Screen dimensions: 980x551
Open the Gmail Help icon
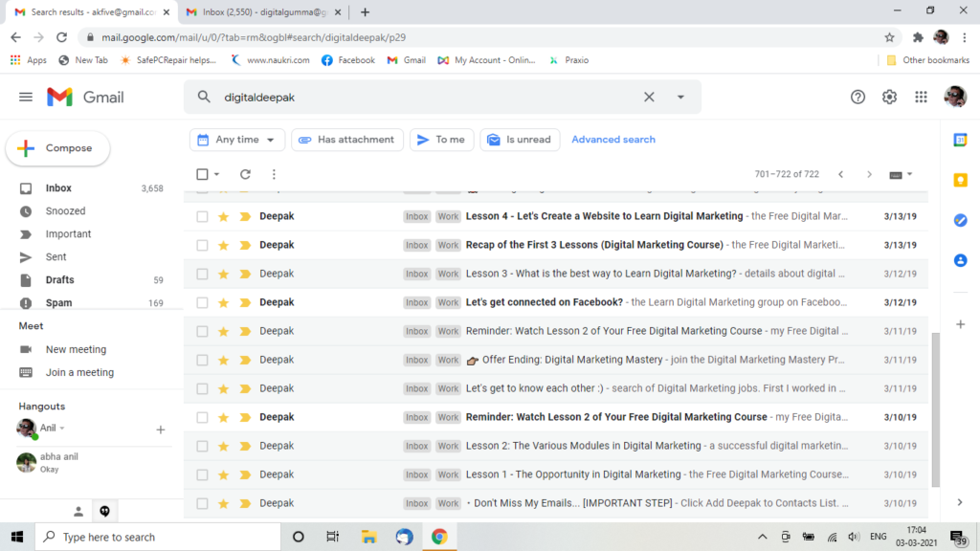coord(857,97)
